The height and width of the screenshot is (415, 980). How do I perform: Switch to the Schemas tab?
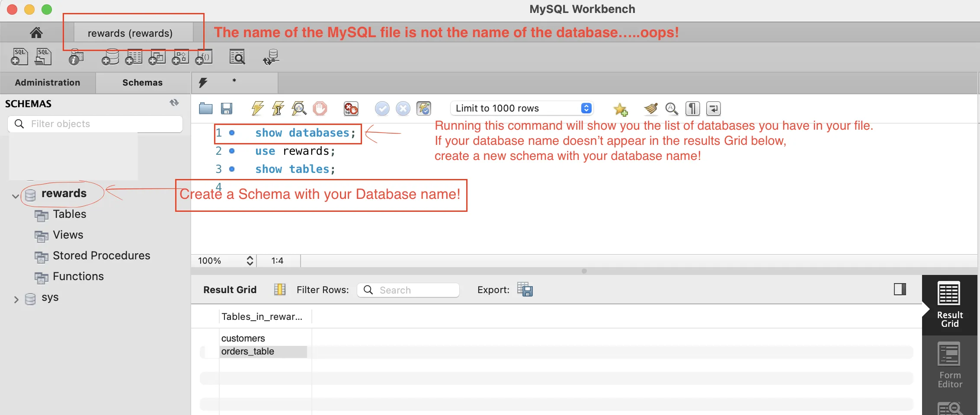143,83
